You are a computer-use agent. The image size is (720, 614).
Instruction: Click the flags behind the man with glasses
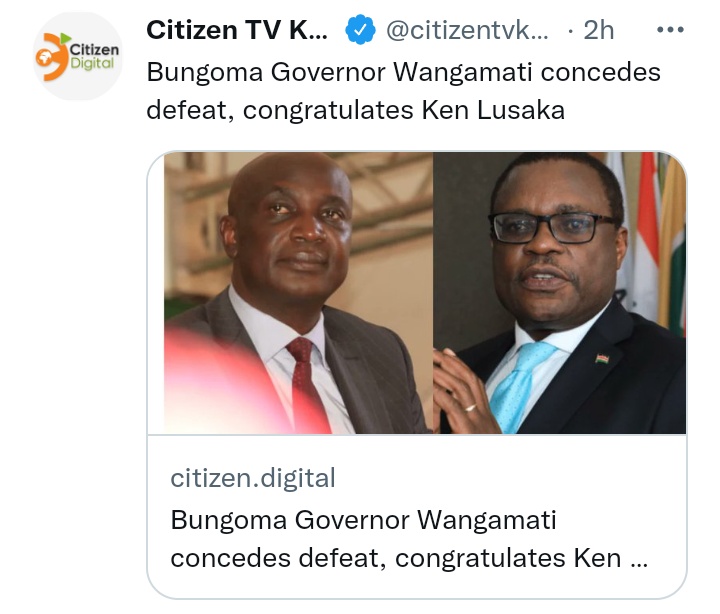(x=652, y=239)
